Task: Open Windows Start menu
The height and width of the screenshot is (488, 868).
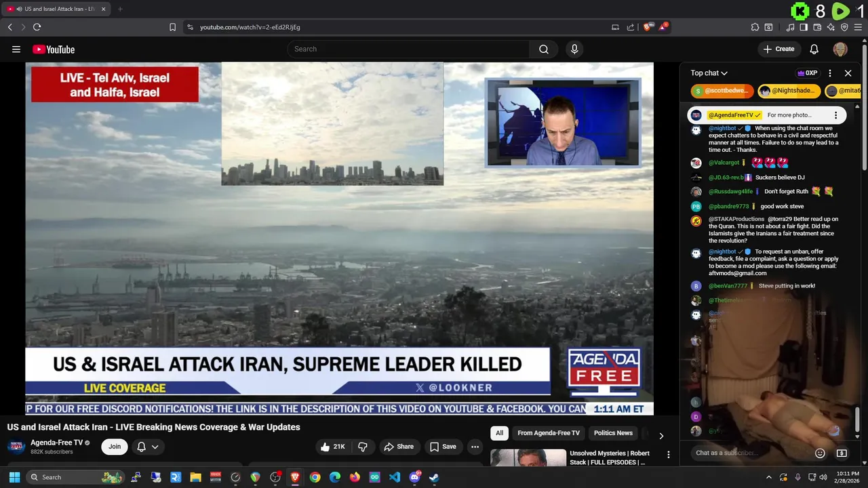Action: [x=14, y=477]
